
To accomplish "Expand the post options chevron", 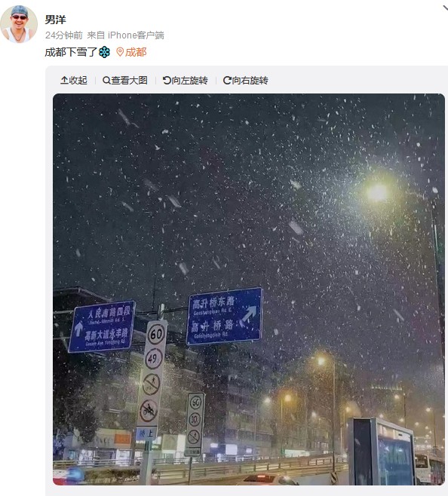I will (x=445, y=8).
